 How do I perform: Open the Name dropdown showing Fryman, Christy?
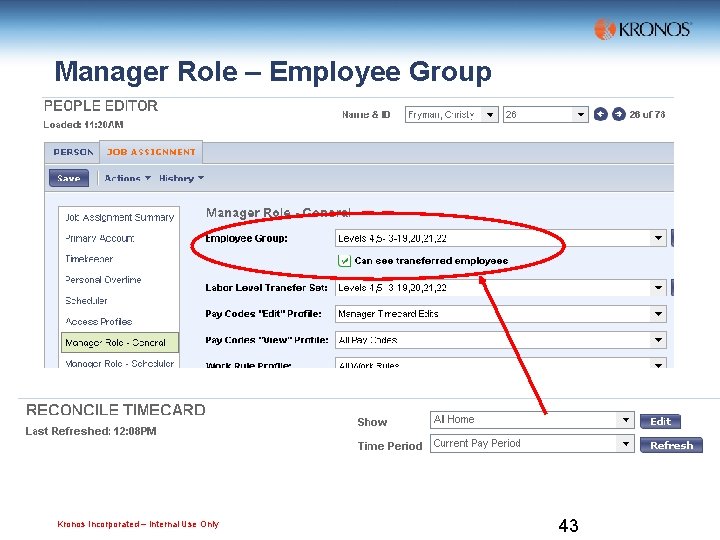pos(451,114)
